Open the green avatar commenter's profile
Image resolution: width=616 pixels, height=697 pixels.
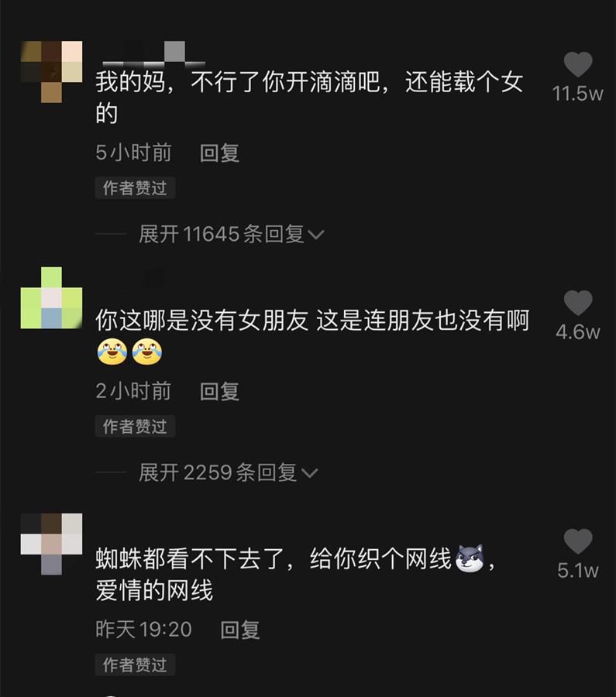(x=52, y=298)
